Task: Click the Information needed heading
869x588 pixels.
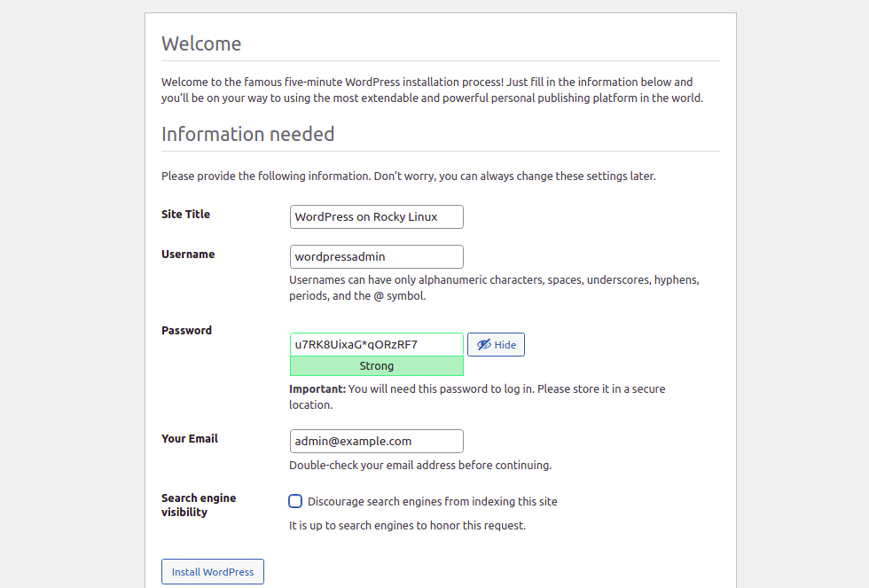Action: tap(247, 134)
